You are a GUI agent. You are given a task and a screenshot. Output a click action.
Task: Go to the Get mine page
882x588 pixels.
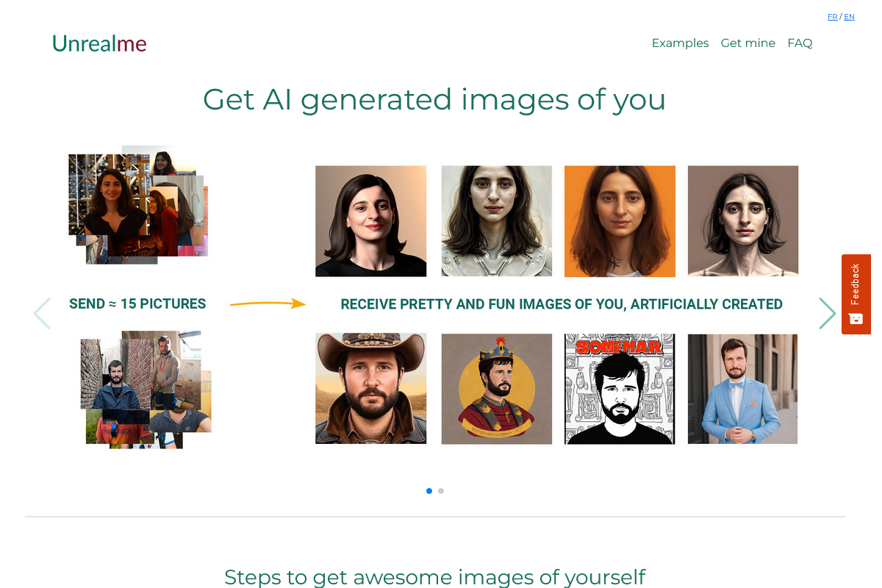[x=747, y=43]
